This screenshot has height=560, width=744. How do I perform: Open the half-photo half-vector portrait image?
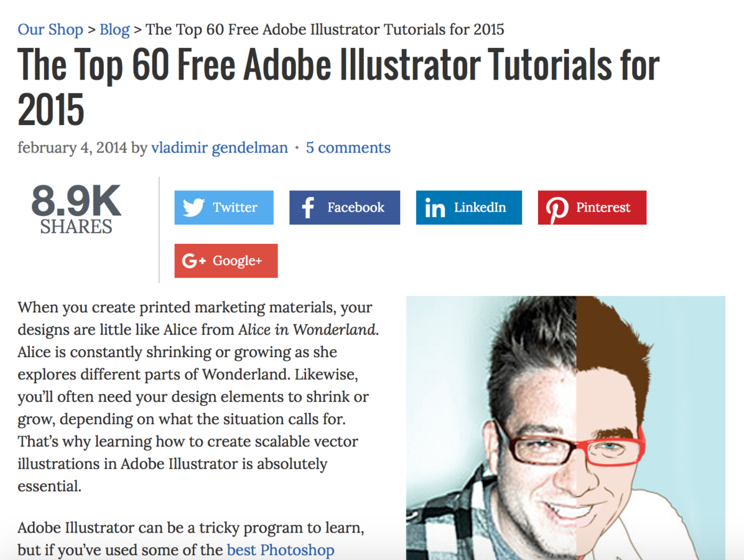point(565,427)
